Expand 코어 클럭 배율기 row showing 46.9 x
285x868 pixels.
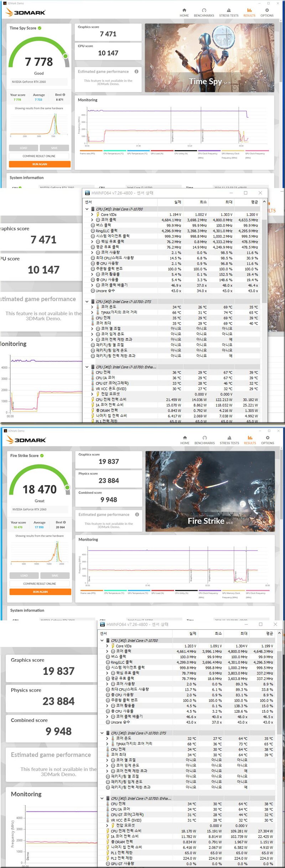(x=92, y=285)
